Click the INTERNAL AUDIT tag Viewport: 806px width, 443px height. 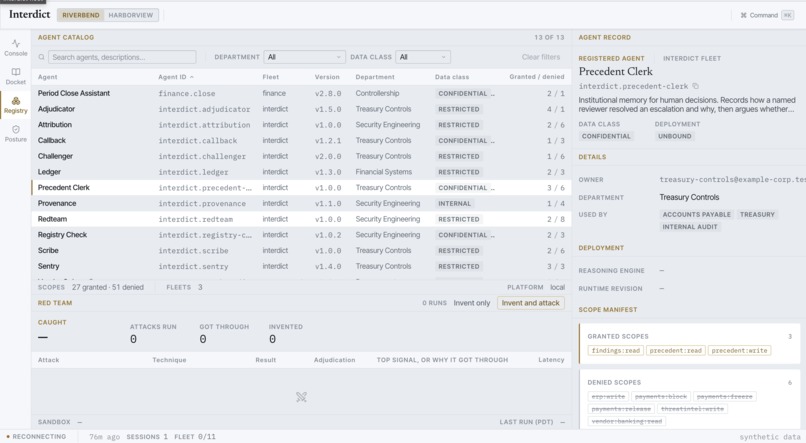(690, 227)
